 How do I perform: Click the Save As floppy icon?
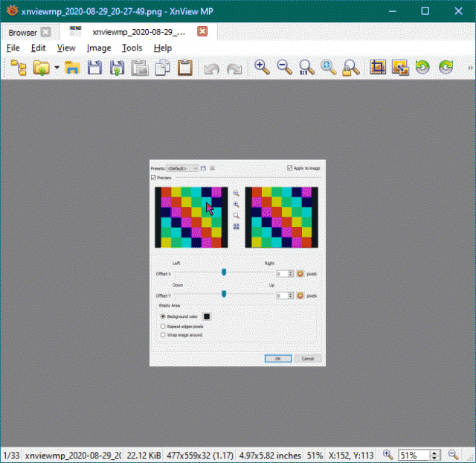118,68
